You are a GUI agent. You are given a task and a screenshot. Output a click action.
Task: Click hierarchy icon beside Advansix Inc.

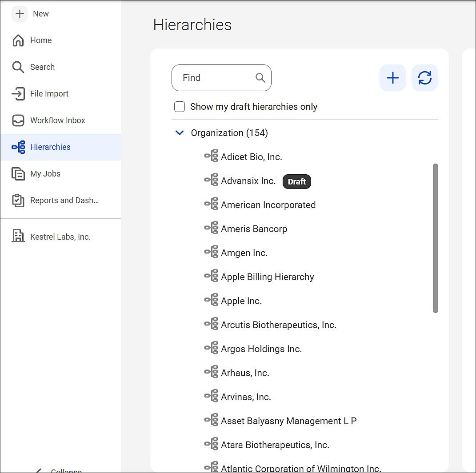(211, 180)
